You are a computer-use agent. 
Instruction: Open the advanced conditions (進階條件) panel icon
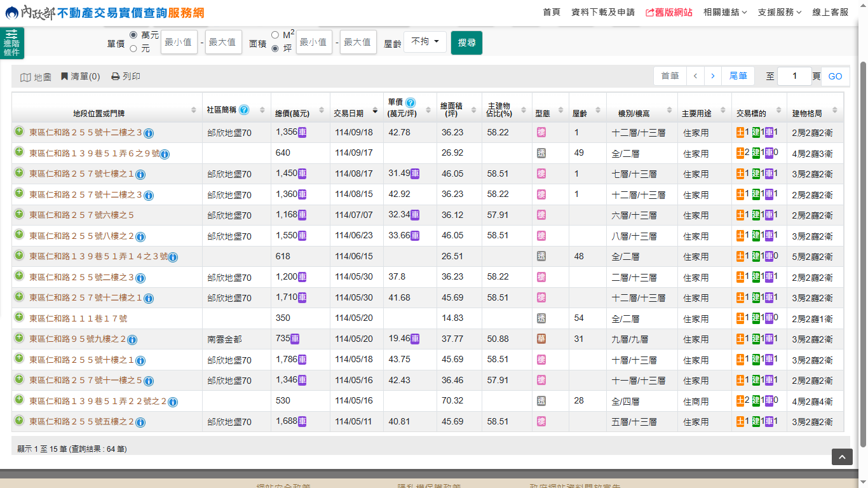[12, 43]
